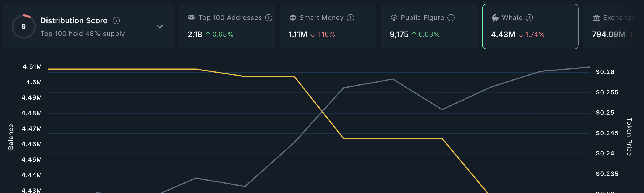This screenshot has width=644, height=193.
Task: Click the Distribution Score info icon
Action: [116, 20]
